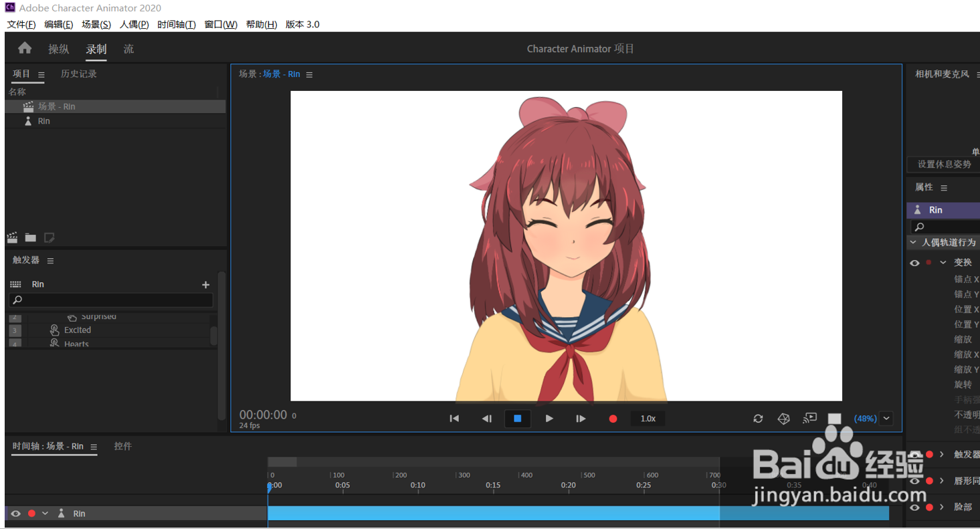Open Triggers (触发器) panel menu icon
The width and height of the screenshot is (980, 529).
(x=51, y=261)
